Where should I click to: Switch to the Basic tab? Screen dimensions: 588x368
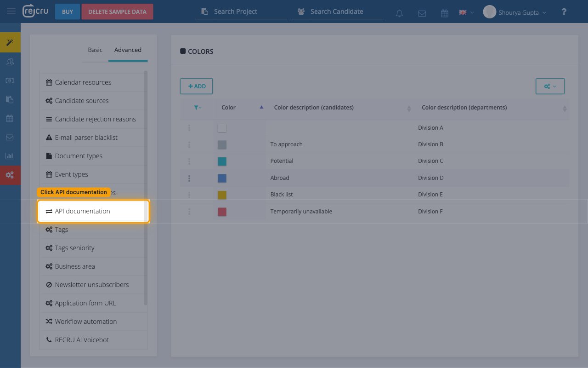(95, 50)
